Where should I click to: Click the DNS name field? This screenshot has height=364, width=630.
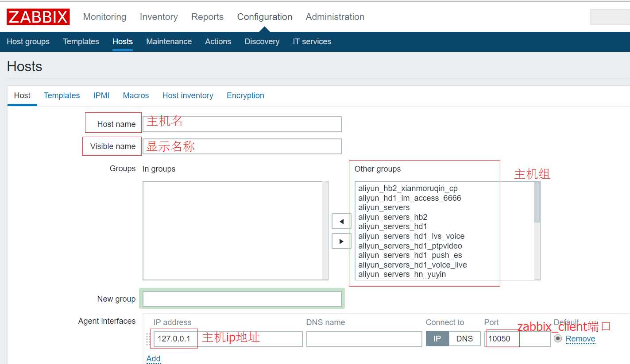[364, 339]
